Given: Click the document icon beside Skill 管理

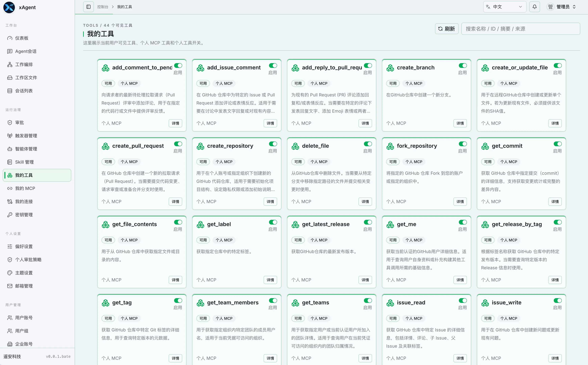Looking at the screenshot, I should tap(10, 162).
